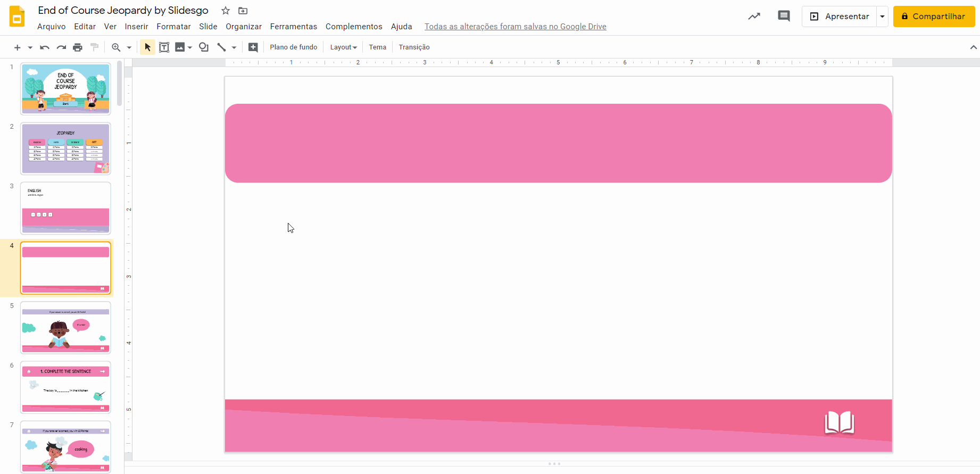Open the Ver menu
This screenshot has width=980, height=474.
tap(110, 27)
